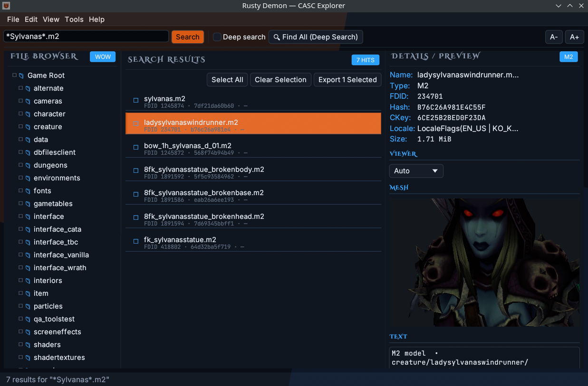Image resolution: width=588 pixels, height=386 pixels.
Task: Click the folder icon beside particles
Action: pyautogui.click(x=28, y=306)
